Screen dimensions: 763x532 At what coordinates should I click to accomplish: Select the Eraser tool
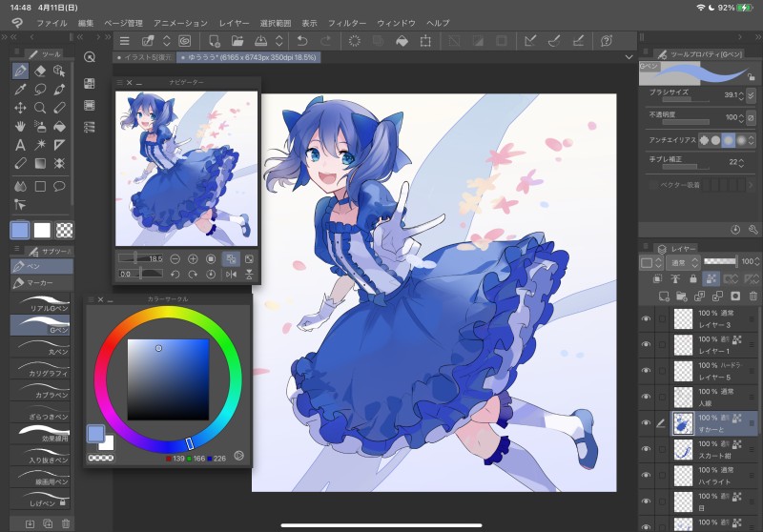click(x=40, y=71)
